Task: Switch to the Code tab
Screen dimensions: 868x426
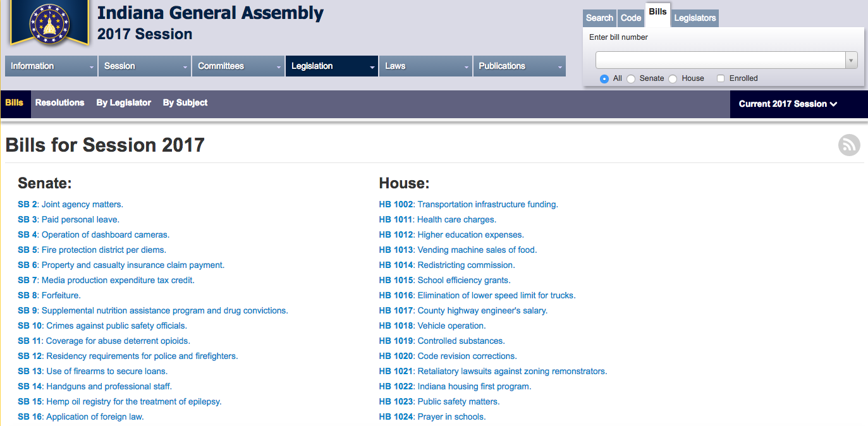Action: coord(631,18)
